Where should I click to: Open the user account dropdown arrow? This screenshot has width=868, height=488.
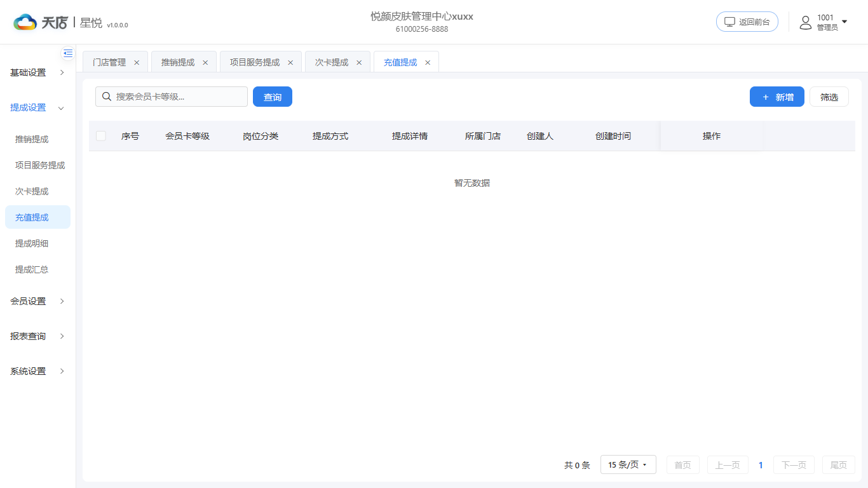click(844, 22)
